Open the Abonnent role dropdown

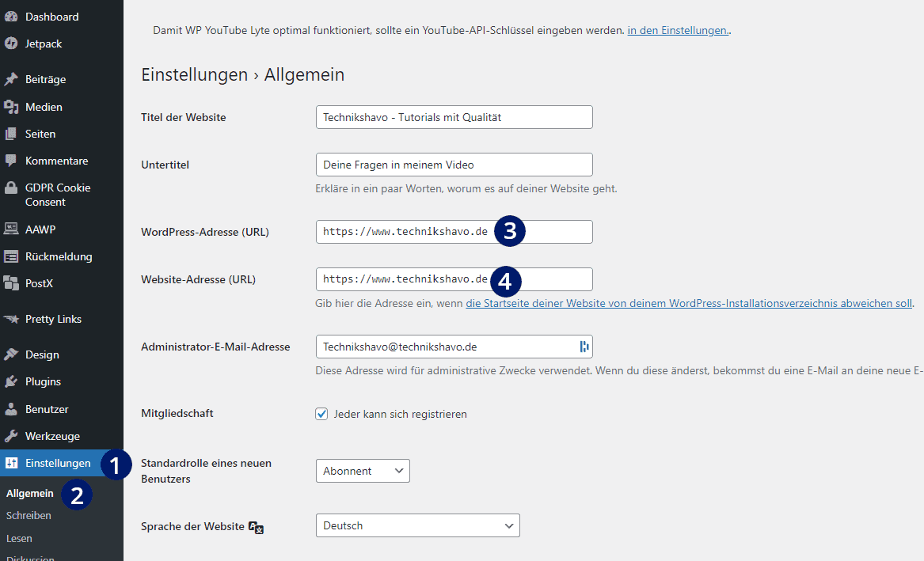coord(363,471)
